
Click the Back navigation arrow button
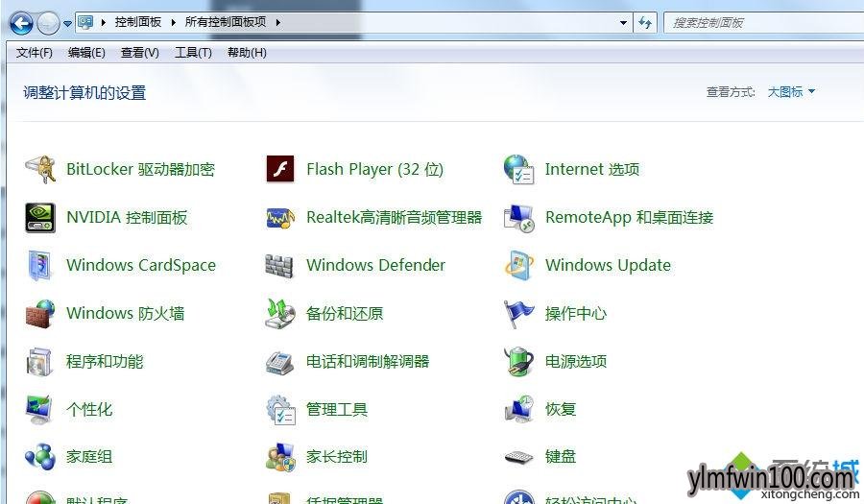21,23
